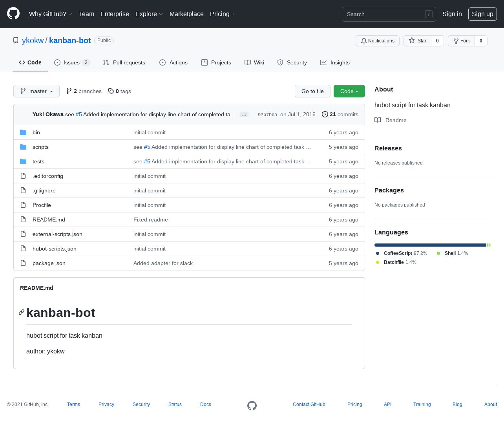Switch to the Pull requests tab
Screen dimensions: 504x430
pos(124,62)
